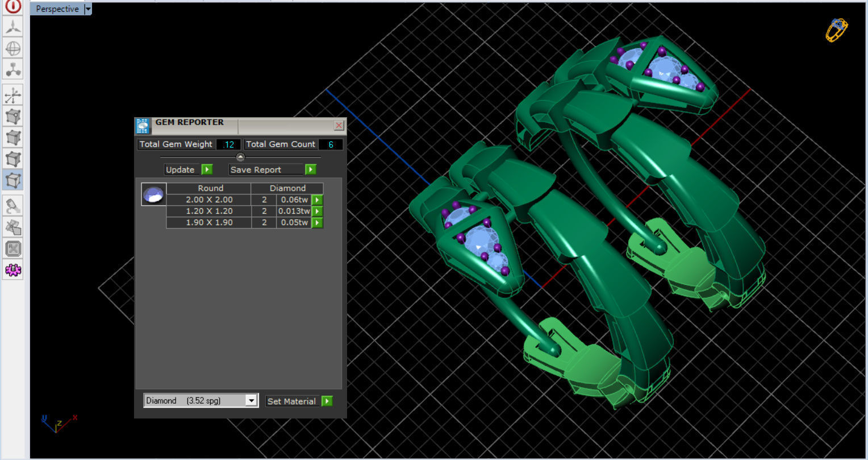Click the wireframe globe sphere icon
868x460 pixels.
click(12, 48)
